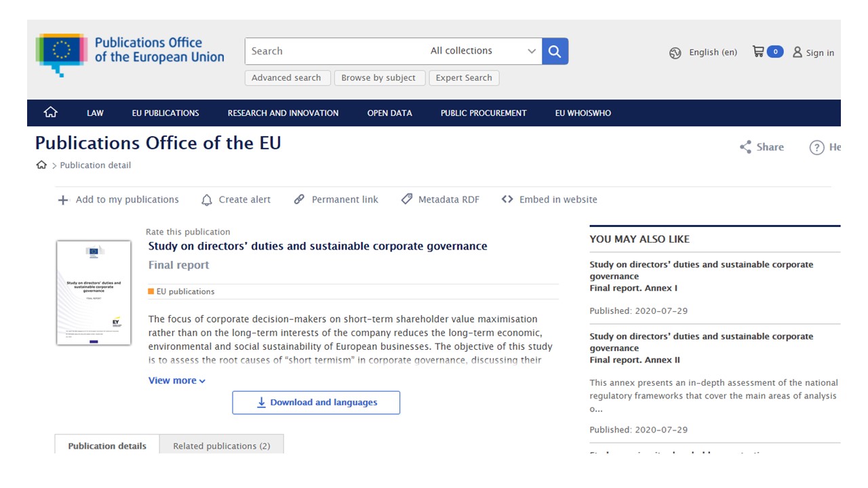Click the Permanent link chain icon
Image resolution: width=868 pixels, height=488 pixels.
click(x=299, y=199)
